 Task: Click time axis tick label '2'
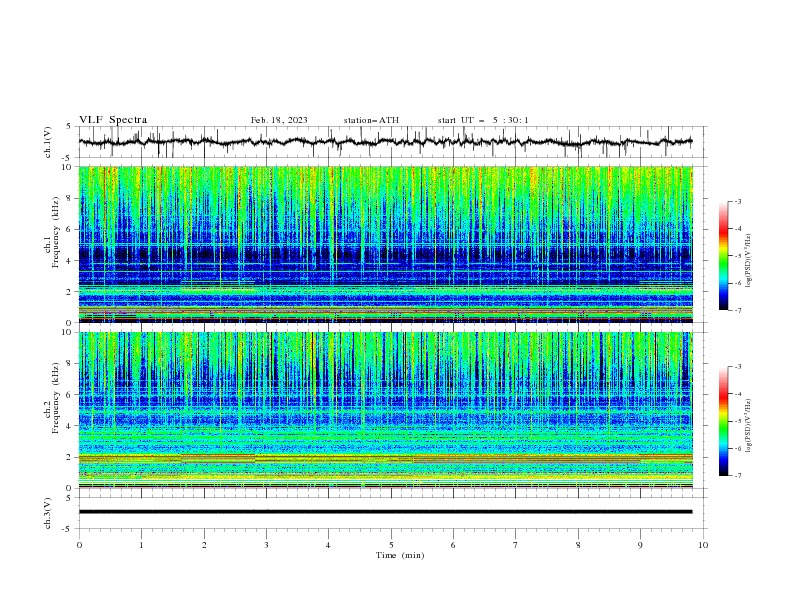pos(204,545)
